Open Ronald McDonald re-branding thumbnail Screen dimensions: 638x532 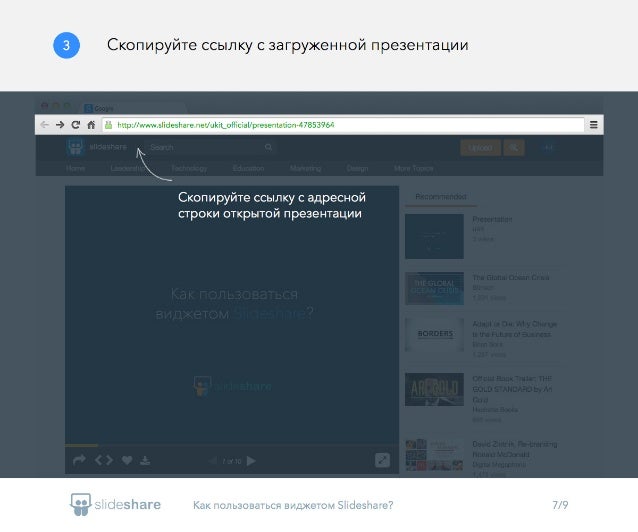(x=434, y=454)
